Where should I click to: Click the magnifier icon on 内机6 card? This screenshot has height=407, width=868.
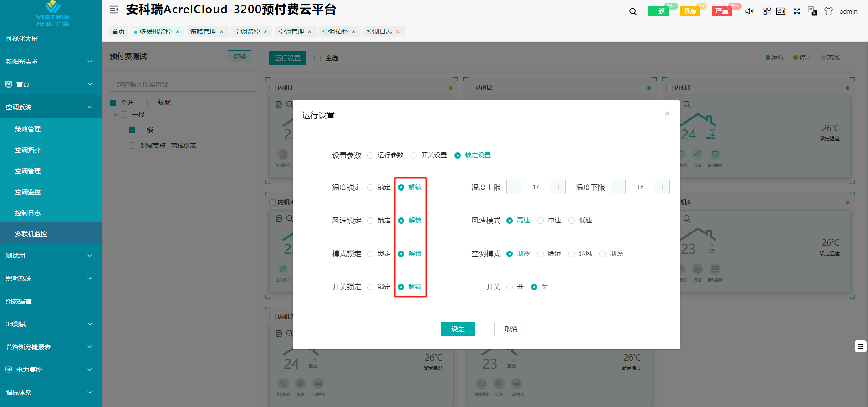point(687,219)
